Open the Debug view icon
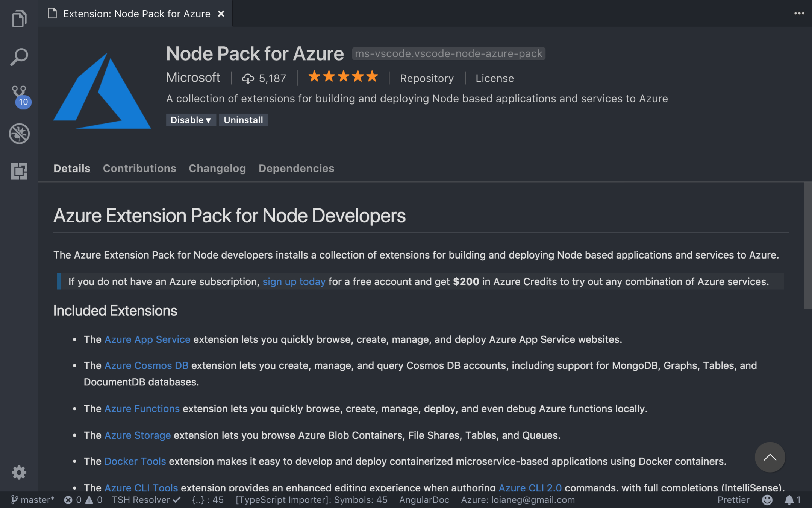This screenshot has width=812, height=508. tap(19, 134)
